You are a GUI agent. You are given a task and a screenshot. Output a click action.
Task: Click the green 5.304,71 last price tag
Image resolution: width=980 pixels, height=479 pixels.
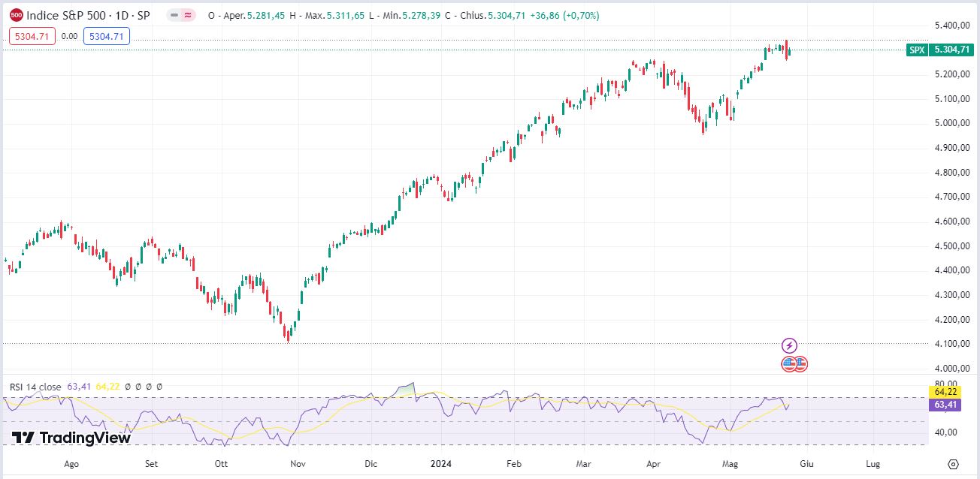[953, 50]
